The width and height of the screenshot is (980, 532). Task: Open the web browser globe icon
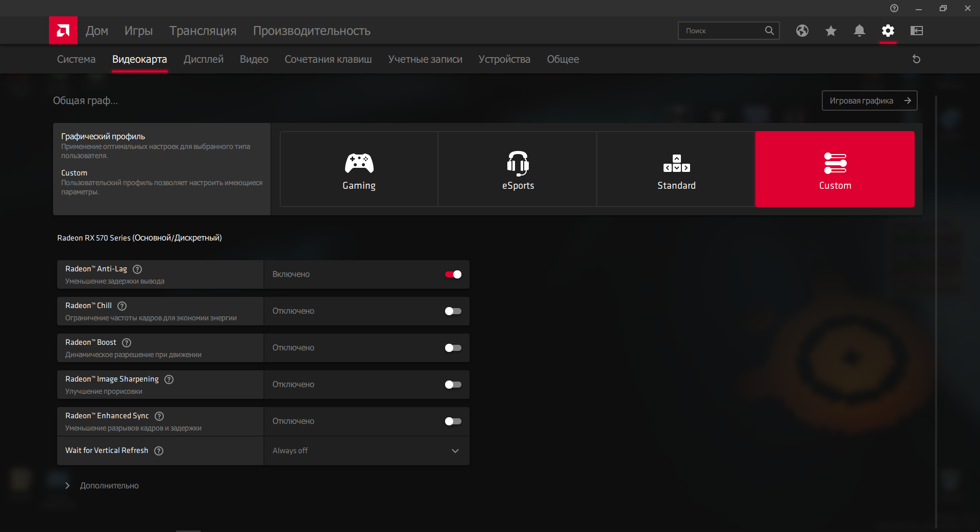[802, 31]
